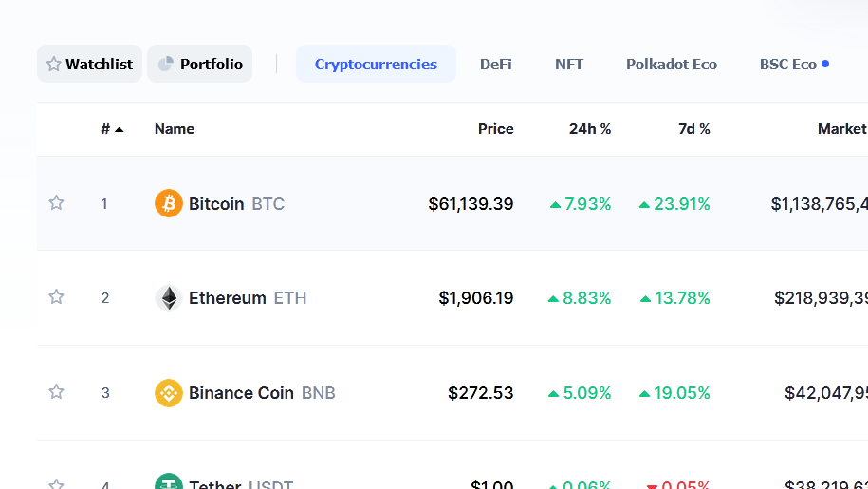Switch to the DeFi tab

tap(495, 65)
